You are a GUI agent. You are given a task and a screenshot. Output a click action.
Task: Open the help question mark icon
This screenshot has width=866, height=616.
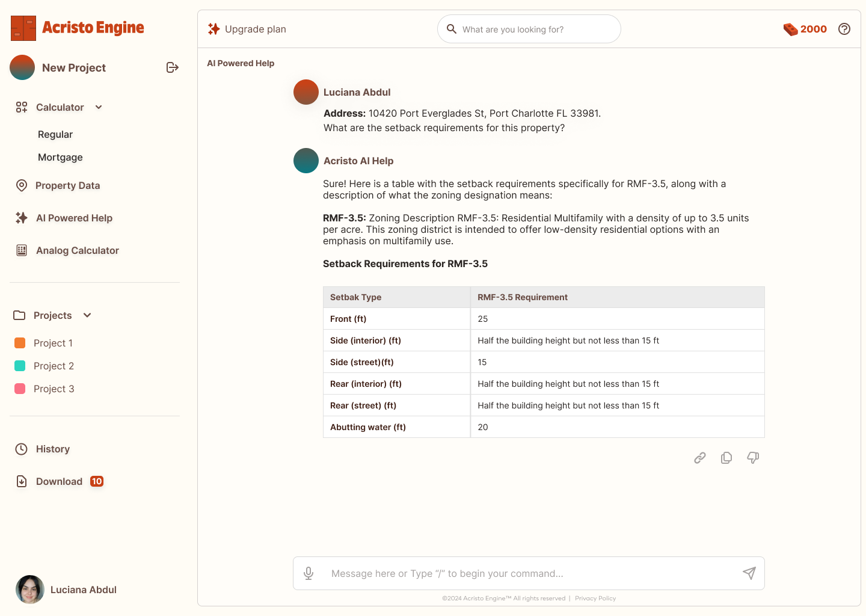pos(844,29)
